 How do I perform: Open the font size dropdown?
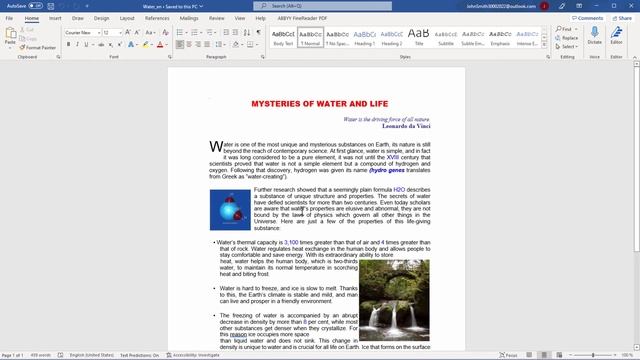point(120,33)
